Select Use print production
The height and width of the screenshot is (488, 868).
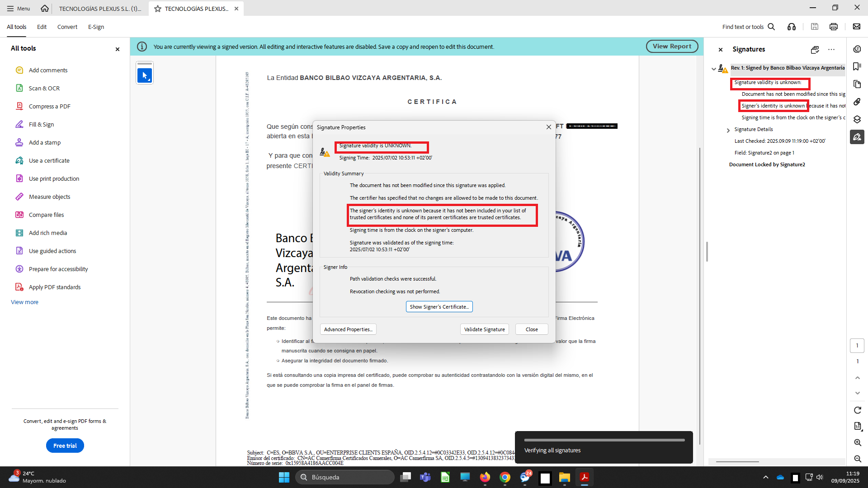point(54,178)
